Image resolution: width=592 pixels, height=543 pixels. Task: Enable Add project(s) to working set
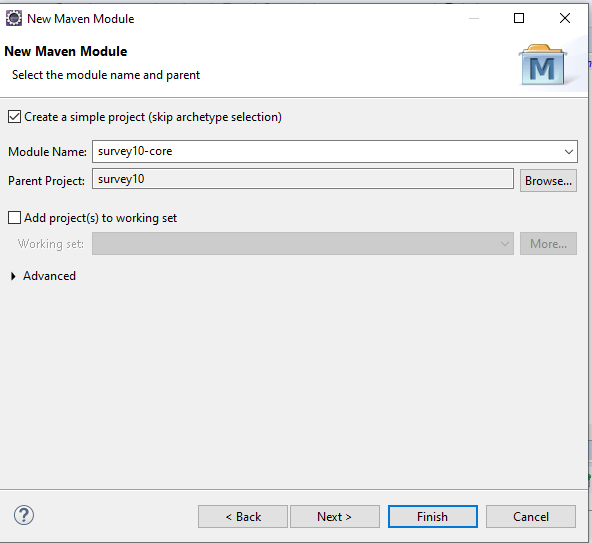click(x=14, y=218)
